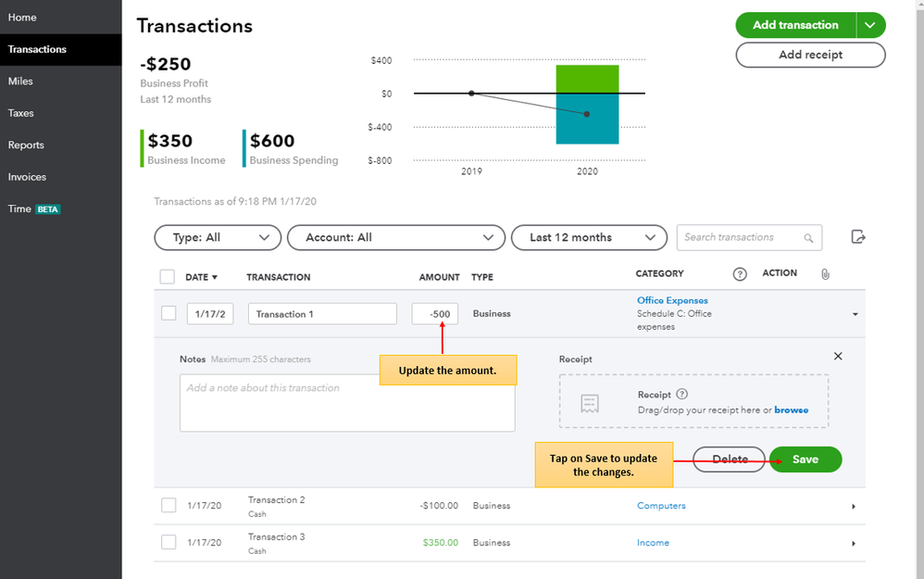
Task: Open the Type: All filter dropdown
Action: click(218, 237)
